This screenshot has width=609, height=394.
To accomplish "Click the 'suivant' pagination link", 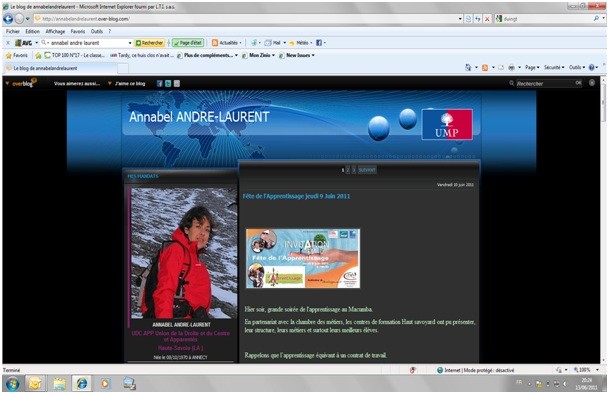I will point(367,170).
